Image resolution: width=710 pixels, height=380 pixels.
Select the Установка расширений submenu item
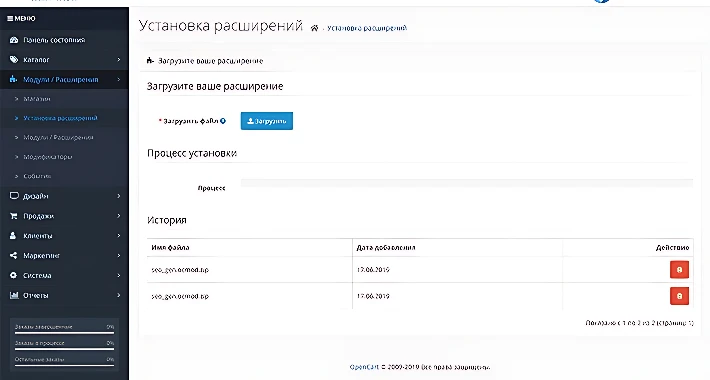point(64,118)
